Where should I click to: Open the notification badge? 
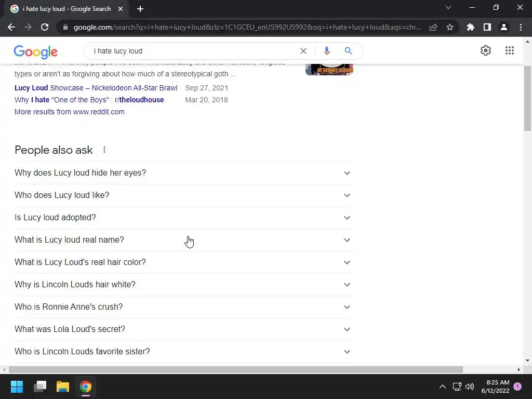(x=517, y=387)
